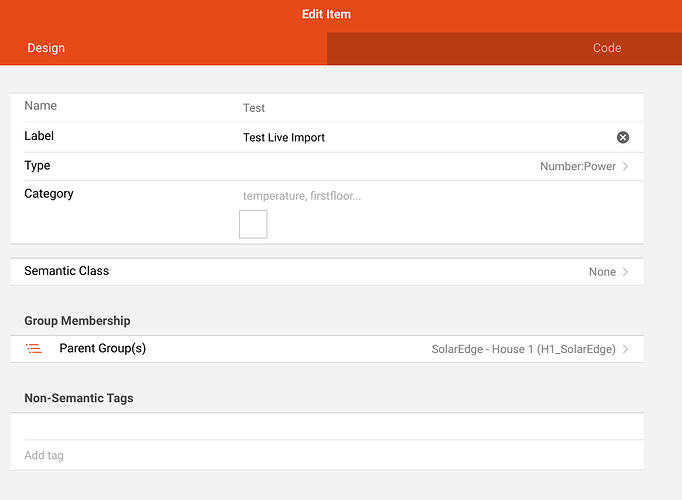682x500 pixels.
Task: Expand the Parent Group(s) chevron arrow
Action: tap(626, 350)
